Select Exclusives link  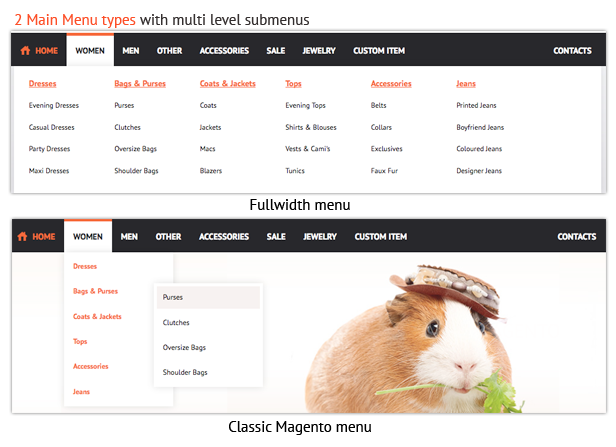(387, 149)
